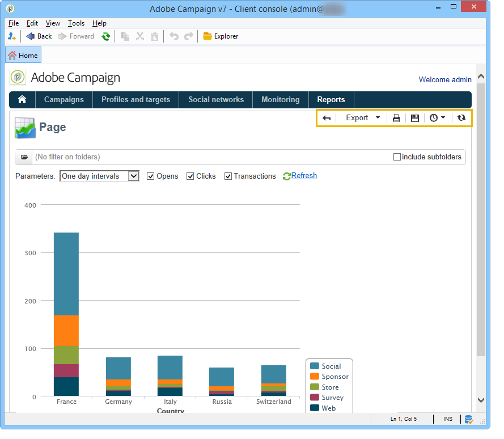The width and height of the screenshot is (504, 439).
Task: Uncheck the Clicks checkbox
Action: pyautogui.click(x=190, y=176)
